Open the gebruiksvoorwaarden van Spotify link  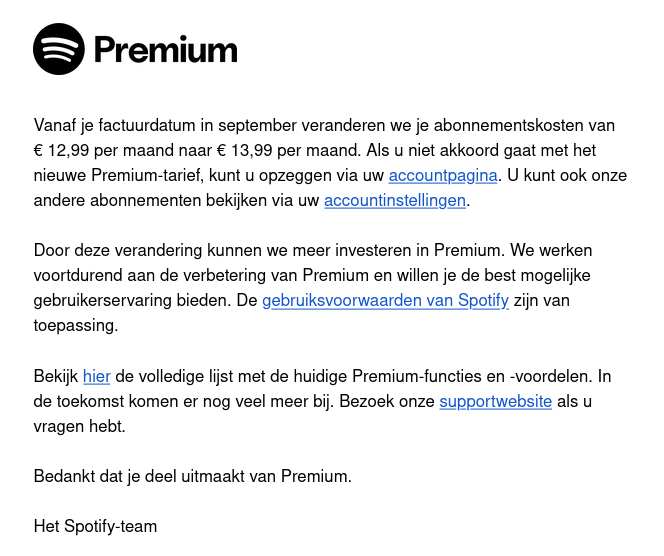(385, 301)
